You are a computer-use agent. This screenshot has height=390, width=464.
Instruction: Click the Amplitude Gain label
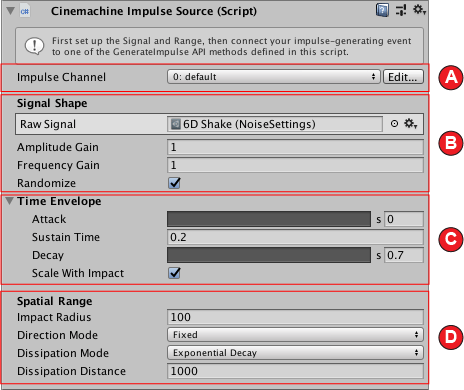[x=58, y=147]
